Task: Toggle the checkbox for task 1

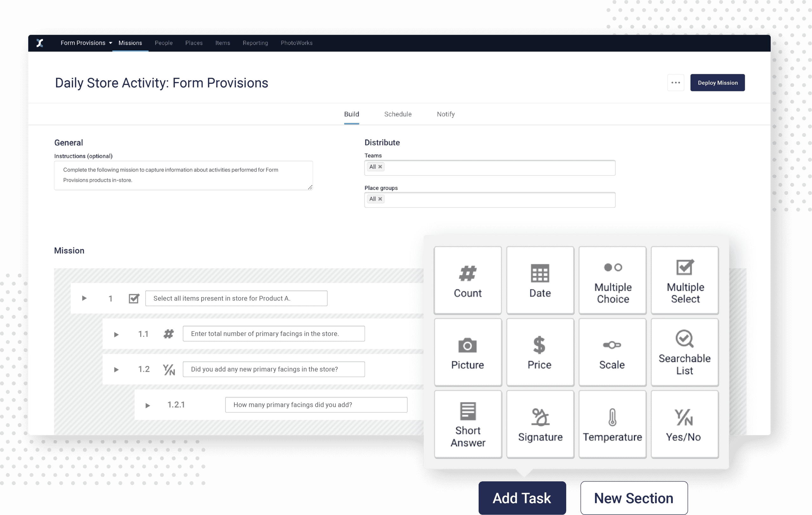Action: 133,298
